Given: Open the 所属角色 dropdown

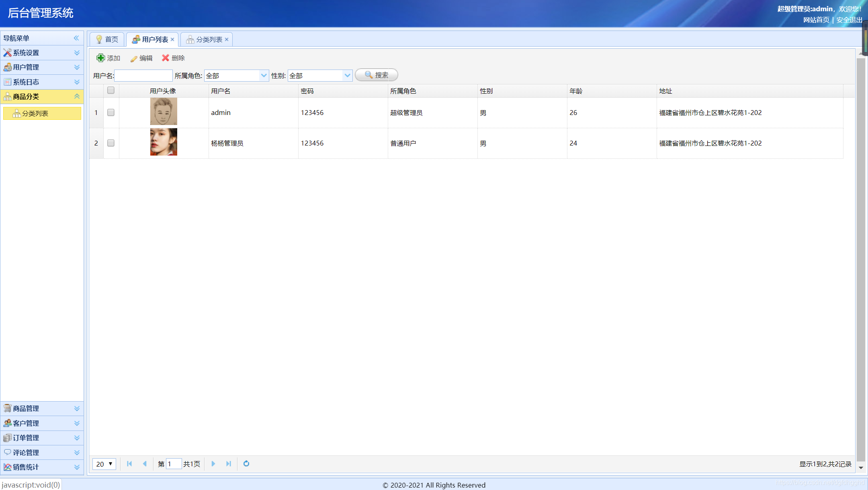Looking at the screenshot, I should point(264,76).
